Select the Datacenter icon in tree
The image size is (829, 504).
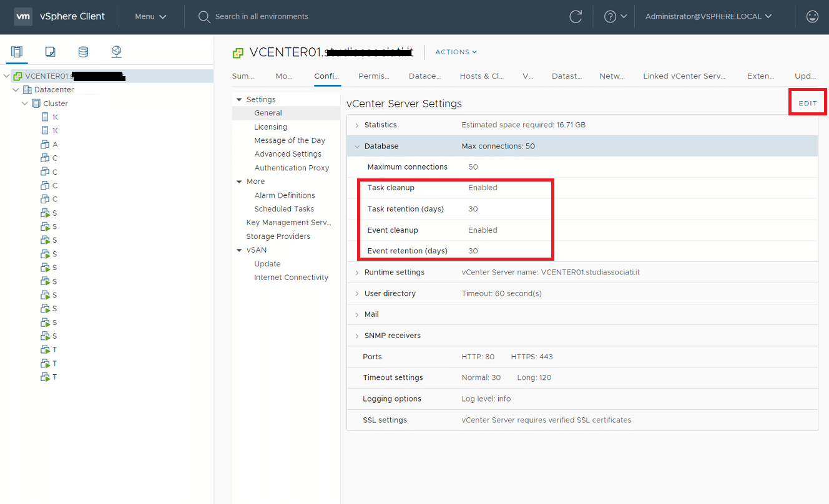pos(27,90)
